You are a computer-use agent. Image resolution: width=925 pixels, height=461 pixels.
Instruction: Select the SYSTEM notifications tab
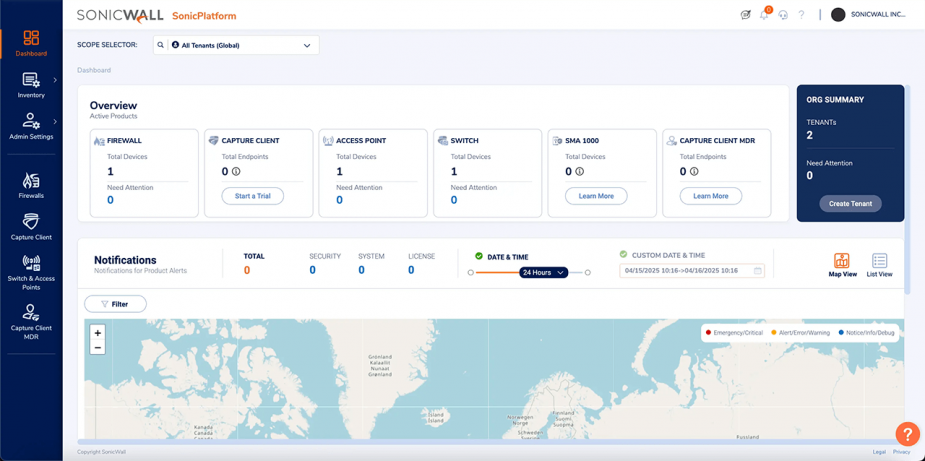371,264
